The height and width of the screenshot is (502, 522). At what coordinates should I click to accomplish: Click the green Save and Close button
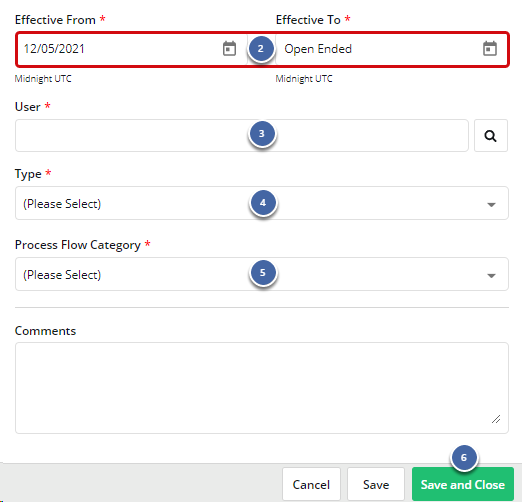[463, 484]
